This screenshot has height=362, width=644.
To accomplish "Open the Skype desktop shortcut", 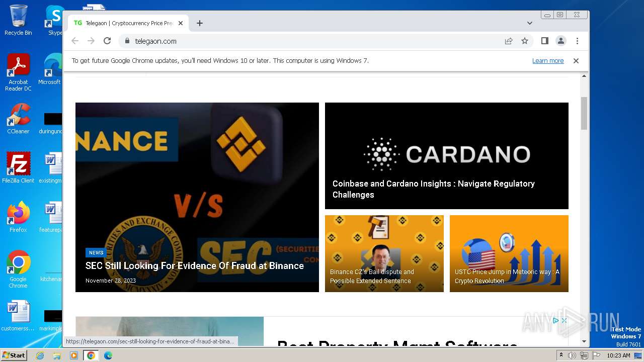I will 54,20.
